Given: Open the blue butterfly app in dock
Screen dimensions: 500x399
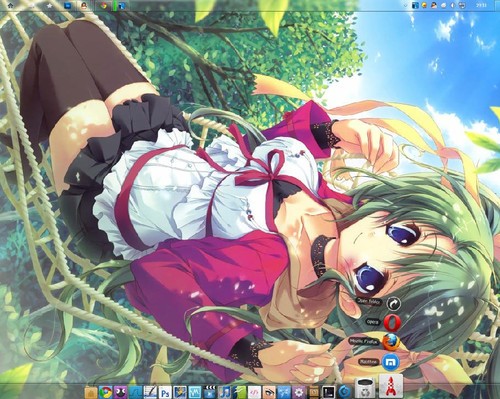Looking at the screenshot, I should 284,392.
